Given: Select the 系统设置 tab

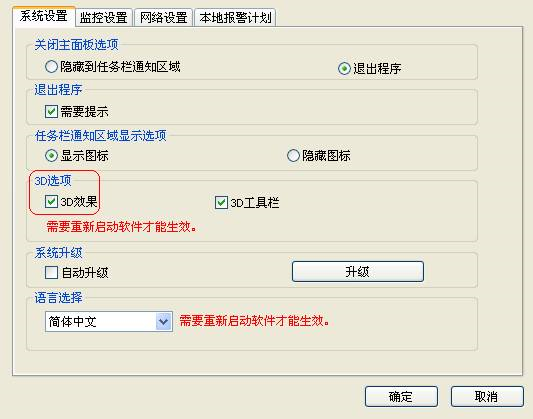Looking at the screenshot, I should pos(44,16).
